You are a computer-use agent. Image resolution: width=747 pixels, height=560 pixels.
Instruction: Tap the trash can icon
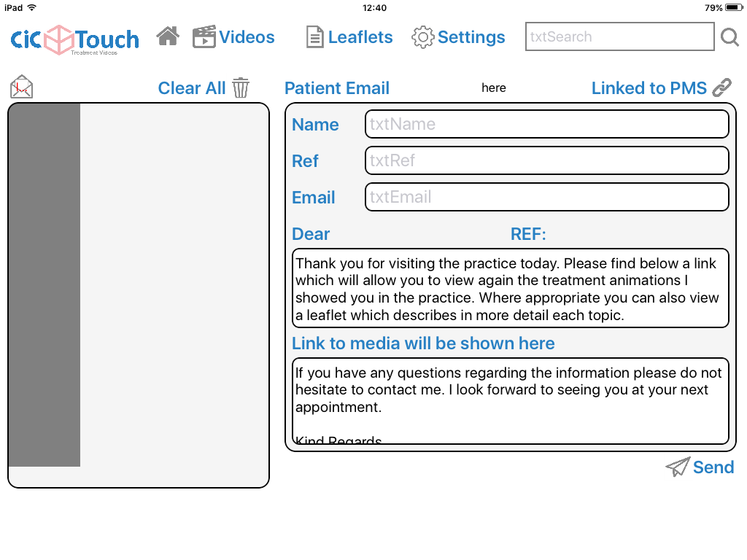pyautogui.click(x=241, y=87)
